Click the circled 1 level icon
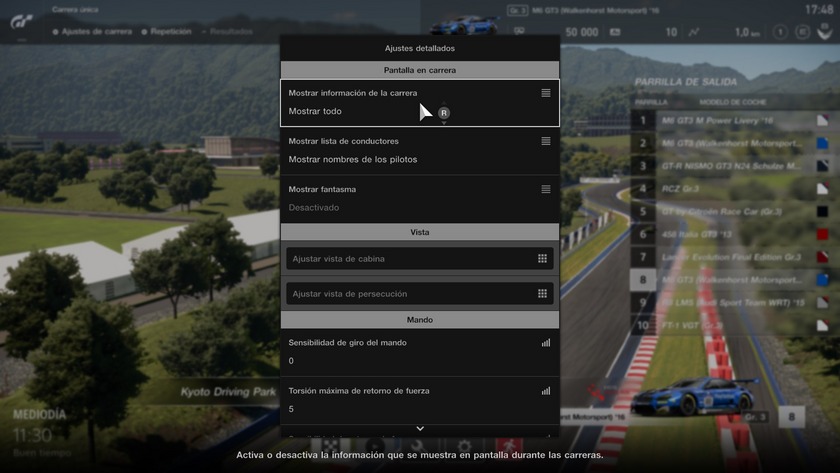 (x=781, y=32)
